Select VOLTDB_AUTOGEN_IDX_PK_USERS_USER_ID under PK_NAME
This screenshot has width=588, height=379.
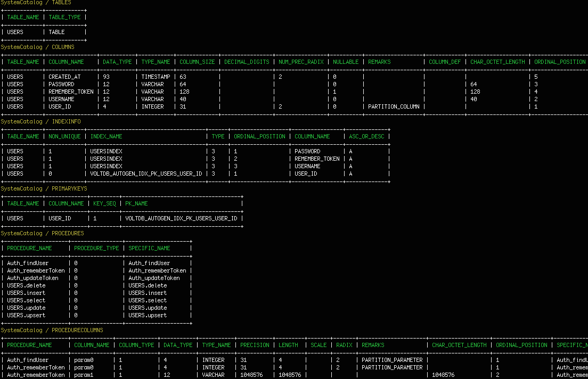[x=181, y=219]
